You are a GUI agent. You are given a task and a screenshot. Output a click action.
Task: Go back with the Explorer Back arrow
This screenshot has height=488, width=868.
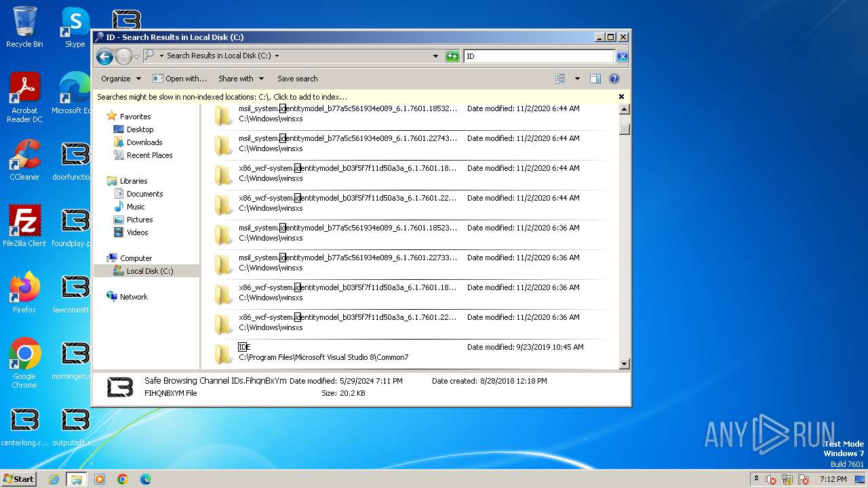pyautogui.click(x=104, y=56)
